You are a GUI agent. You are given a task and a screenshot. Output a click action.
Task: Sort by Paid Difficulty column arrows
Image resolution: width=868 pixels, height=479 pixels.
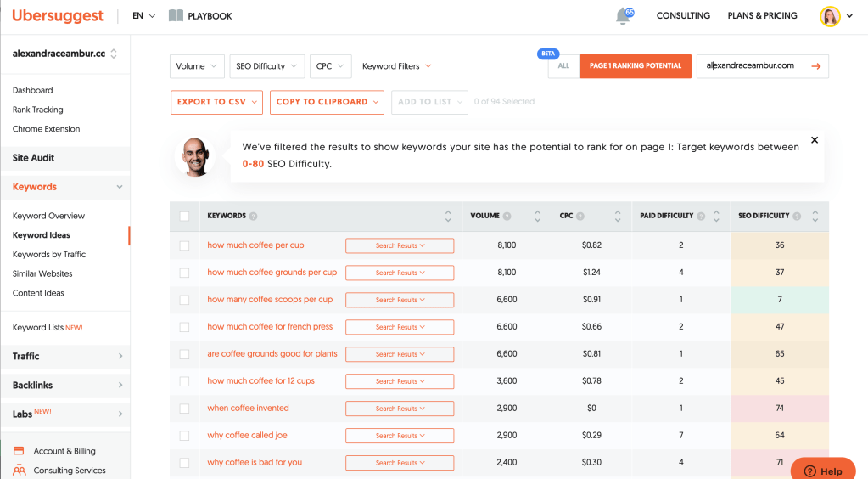point(716,217)
